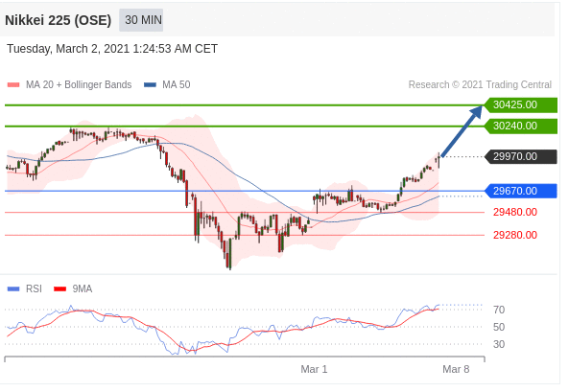The image size is (569, 392).
Task: Click the 30425.00 green resistance label
Action: coord(521,104)
